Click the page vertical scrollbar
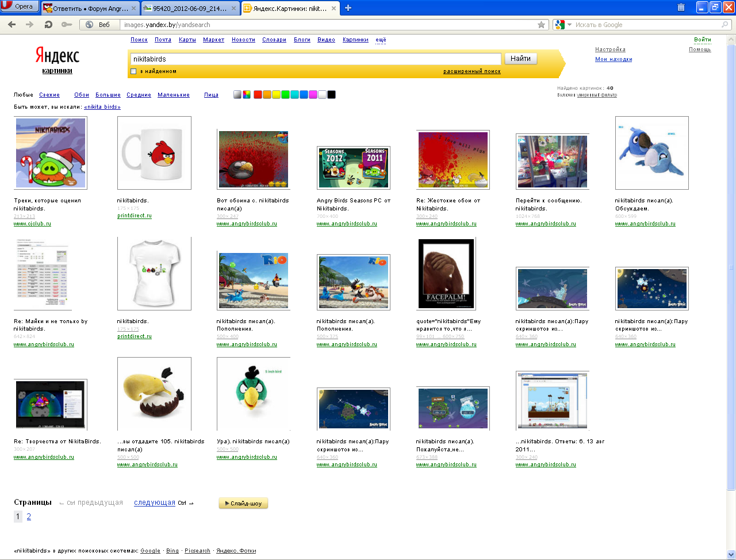 pos(731,267)
